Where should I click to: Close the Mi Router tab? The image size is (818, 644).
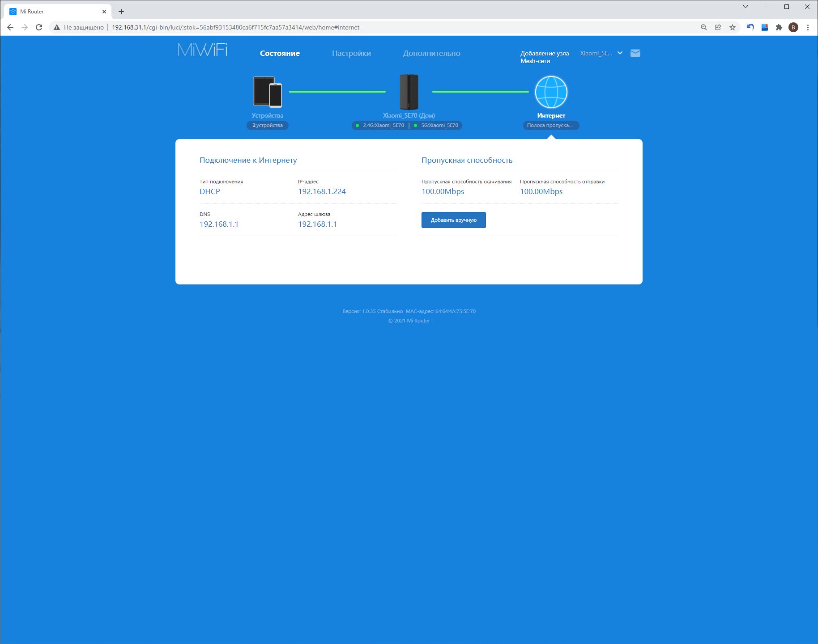pos(104,12)
